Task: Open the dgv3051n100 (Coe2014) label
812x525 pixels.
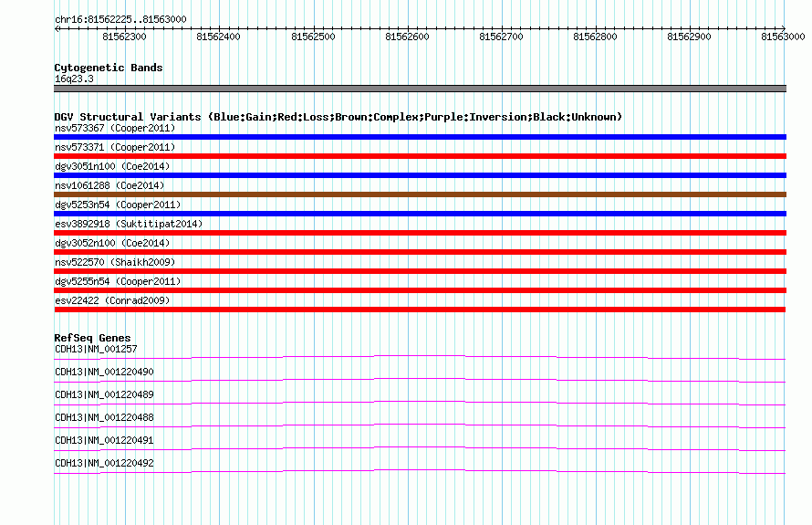Action: (112, 166)
